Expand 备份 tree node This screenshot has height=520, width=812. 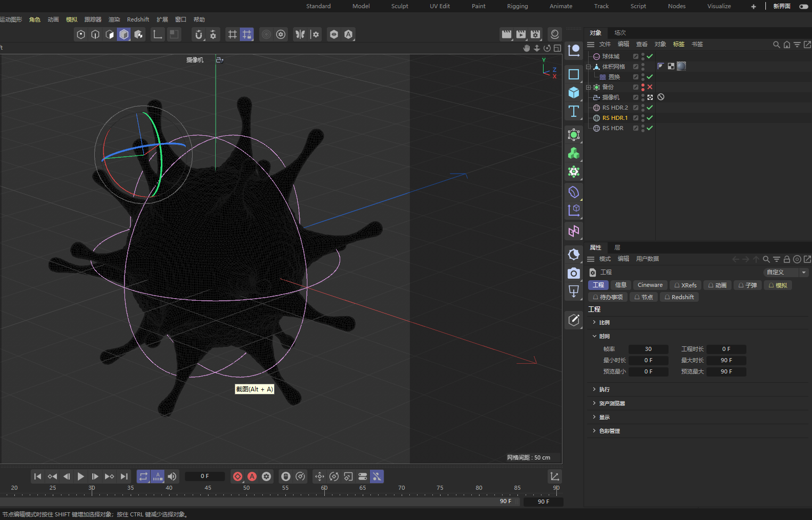pos(588,87)
